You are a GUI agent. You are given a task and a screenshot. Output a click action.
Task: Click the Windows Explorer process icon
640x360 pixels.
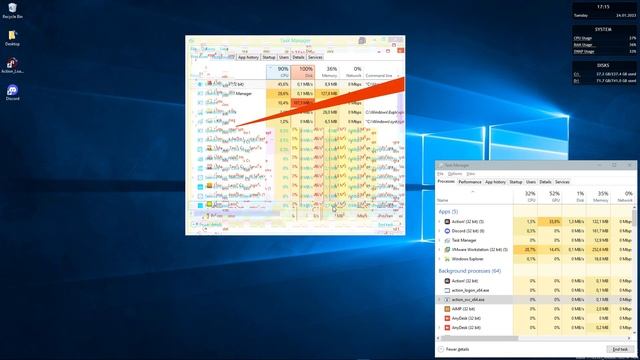point(447,259)
